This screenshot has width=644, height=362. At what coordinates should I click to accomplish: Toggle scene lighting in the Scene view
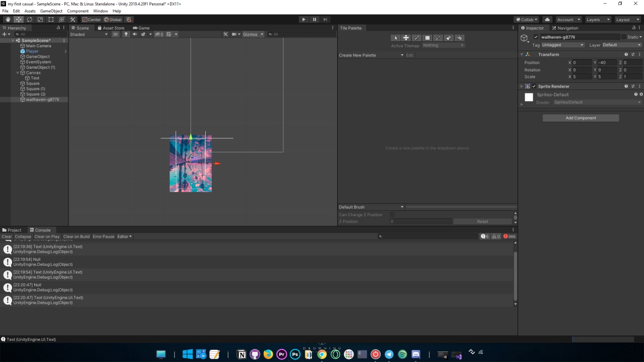(x=126, y=34)
